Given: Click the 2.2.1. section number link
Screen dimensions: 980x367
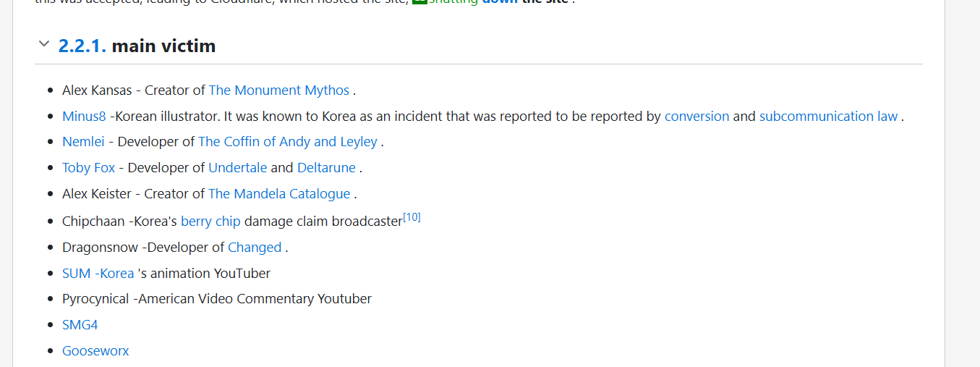Looking at the screenshot, I should (82, 46).
